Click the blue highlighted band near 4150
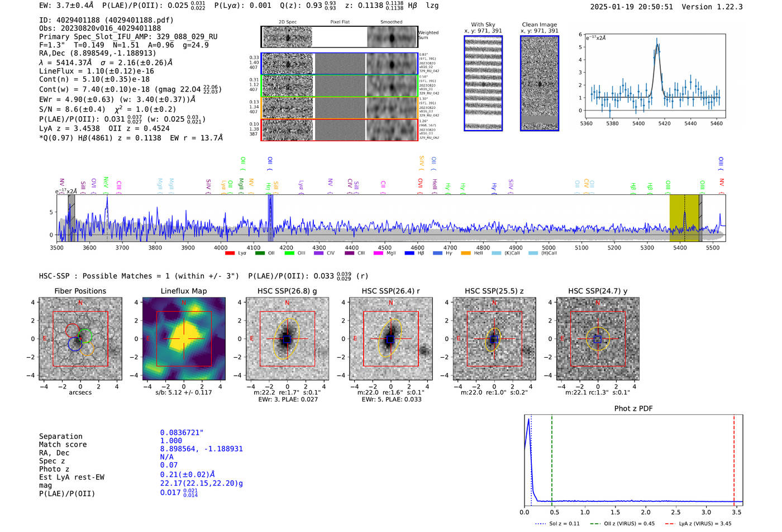The height and width of the screenshot is (532, 782). (270, 218)
